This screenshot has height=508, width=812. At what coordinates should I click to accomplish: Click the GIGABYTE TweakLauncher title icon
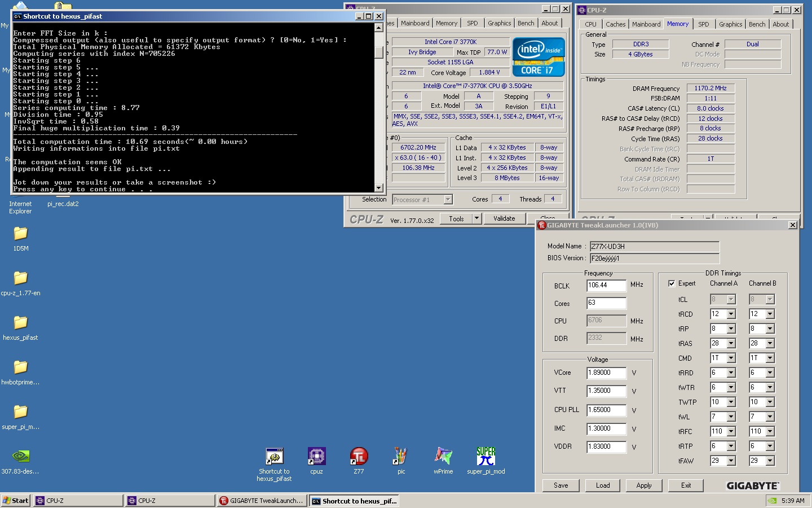tap(542, 225)
